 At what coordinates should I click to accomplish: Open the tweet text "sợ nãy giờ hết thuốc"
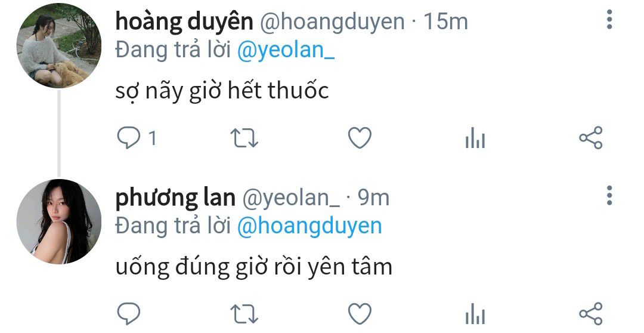pyautogui.click(x=222, y=91)
